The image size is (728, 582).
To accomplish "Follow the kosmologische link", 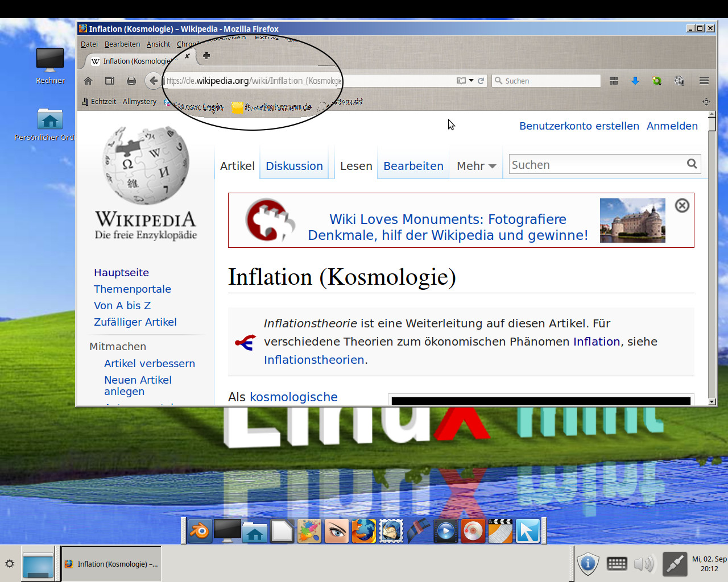I will coord(293,397).
